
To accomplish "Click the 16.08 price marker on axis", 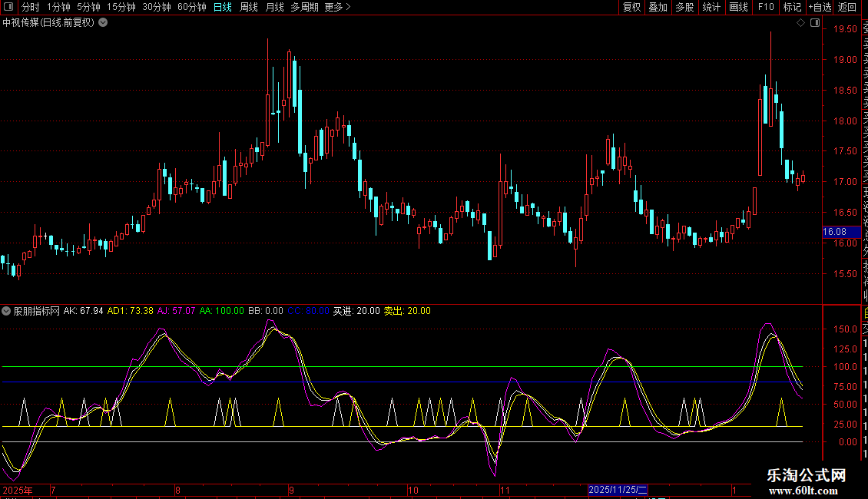I will point(835,232).
